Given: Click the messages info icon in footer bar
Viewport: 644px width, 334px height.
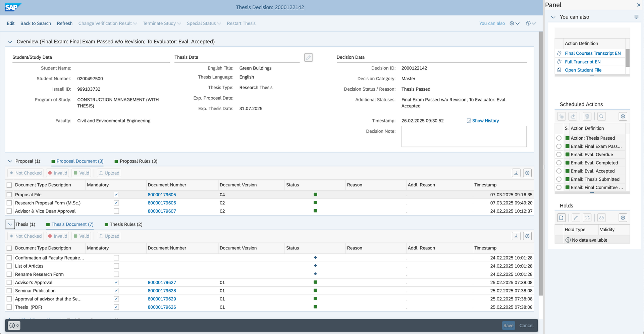Looking at the screenshot, I should [x=14, y=325].
